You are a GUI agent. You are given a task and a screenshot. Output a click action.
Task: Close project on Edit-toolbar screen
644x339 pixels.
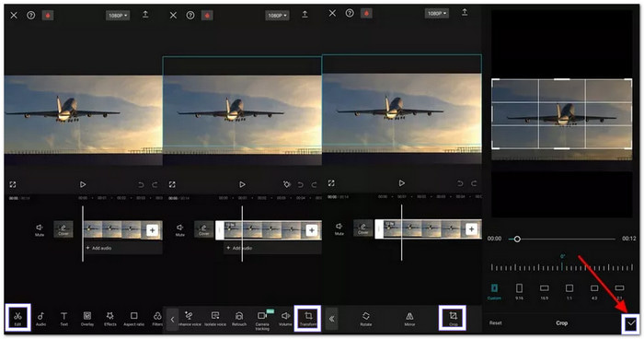click(x=14, y=16)
